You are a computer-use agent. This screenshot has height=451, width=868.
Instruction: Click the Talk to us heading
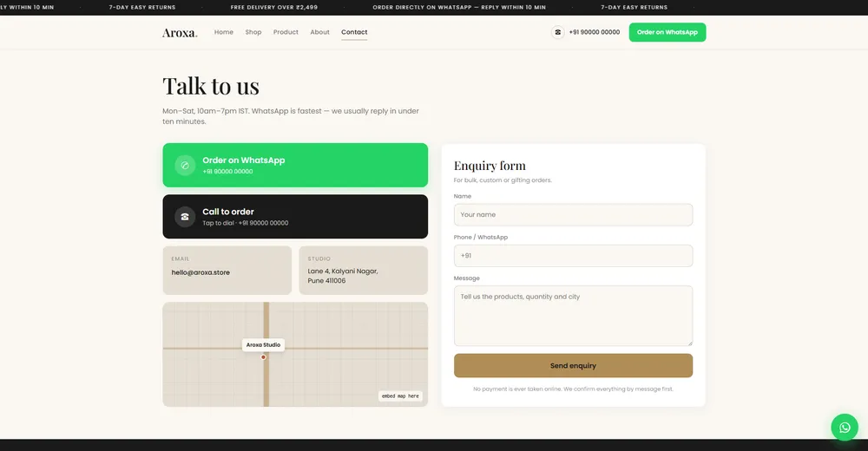211,86
